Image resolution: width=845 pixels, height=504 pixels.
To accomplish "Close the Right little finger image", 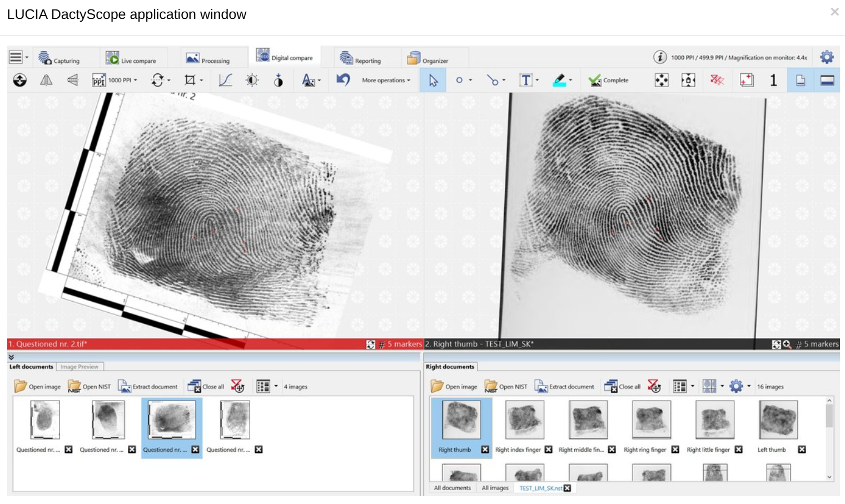I will tap(739, 450).
